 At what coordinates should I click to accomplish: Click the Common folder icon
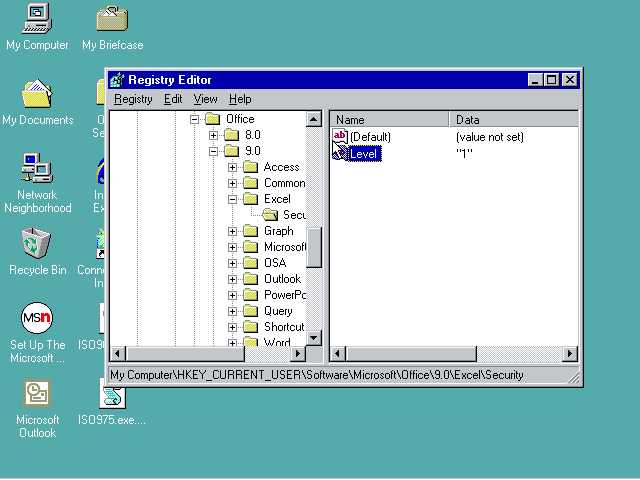[x=251, y=183]
